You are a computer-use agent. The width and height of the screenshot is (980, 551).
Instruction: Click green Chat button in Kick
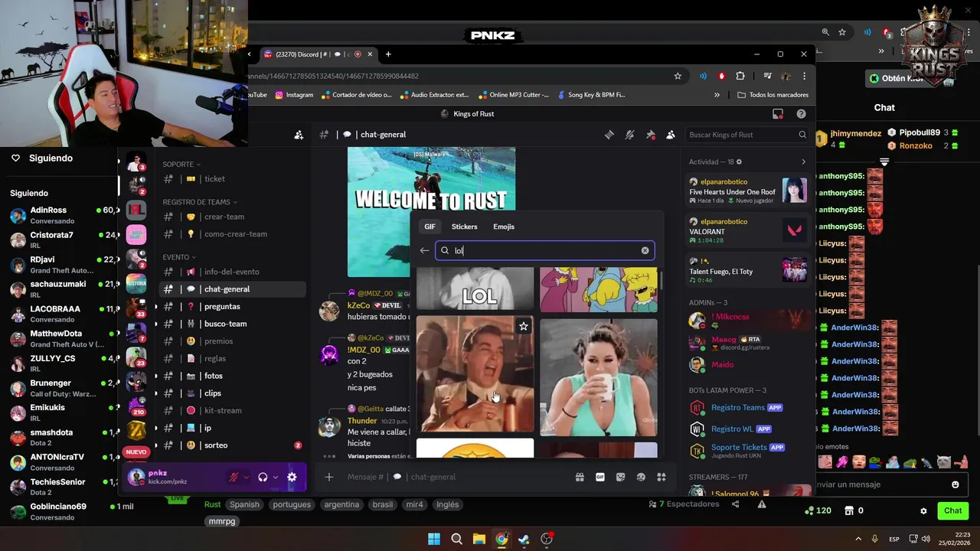tap(952, 510)
